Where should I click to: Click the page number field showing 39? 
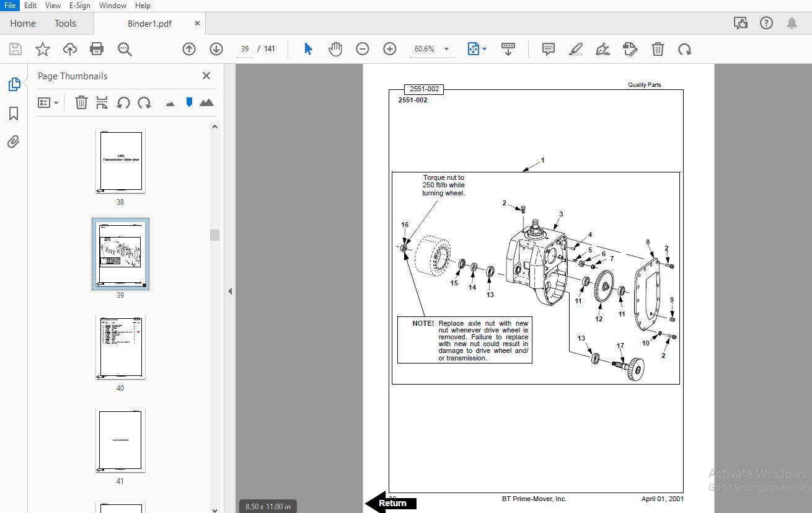click(245, 49)
